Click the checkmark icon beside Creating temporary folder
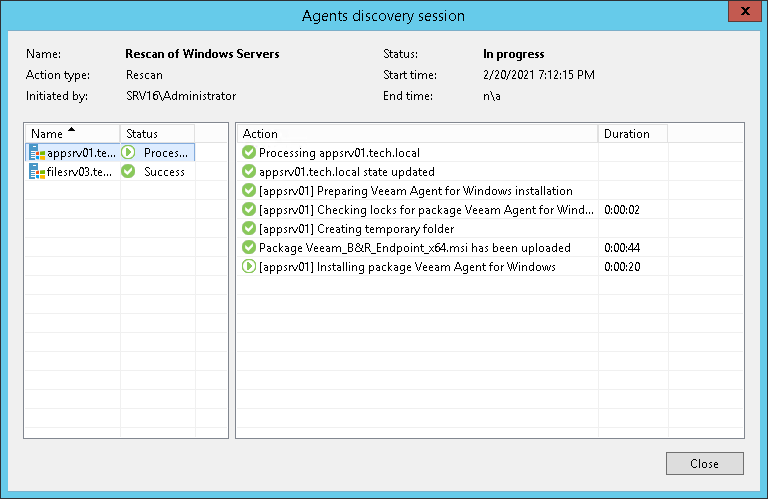Viewport: 768px width, 499px height. pos(249,229)
